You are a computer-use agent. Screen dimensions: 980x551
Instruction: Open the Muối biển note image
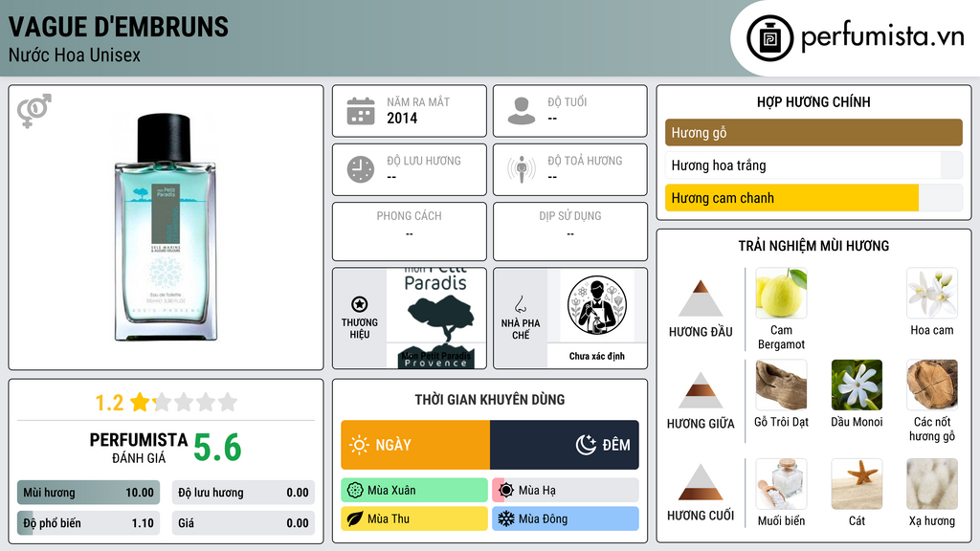tap(781, 484)
